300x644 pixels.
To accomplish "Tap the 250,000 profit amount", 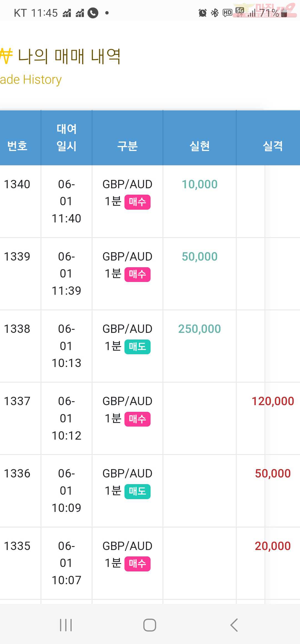I will pyautogui.click(x=199, y=329).
